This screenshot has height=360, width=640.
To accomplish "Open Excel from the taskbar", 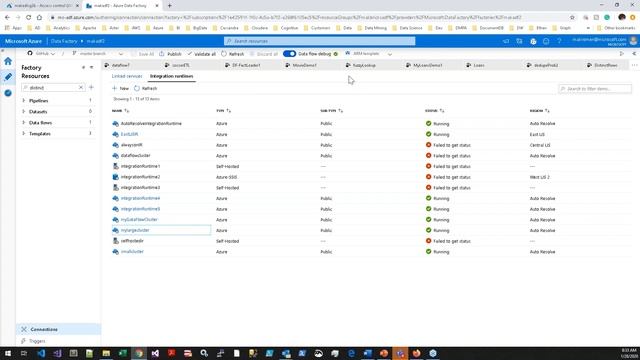I will pyautogui.click(x=122, y=353).
